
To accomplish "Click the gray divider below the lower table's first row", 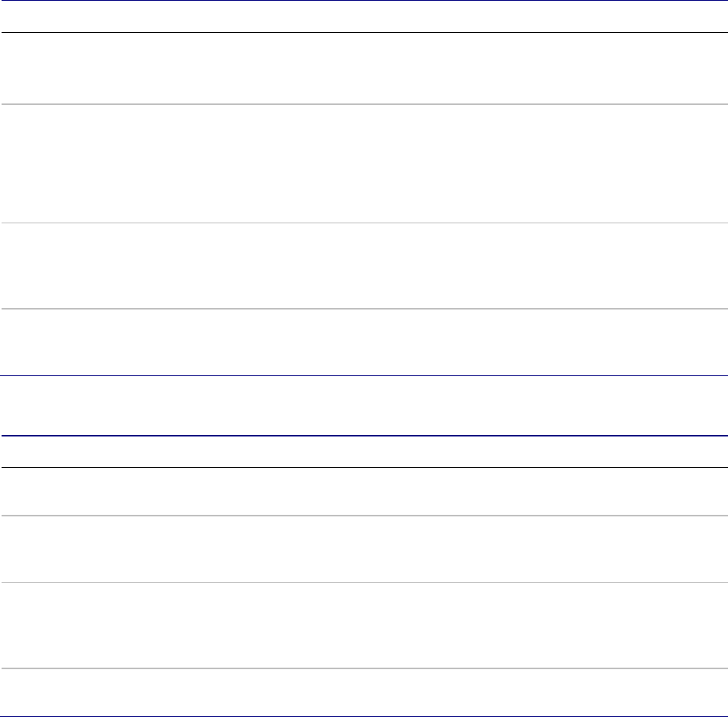I will pyautogui.click(x=364, y=515).
